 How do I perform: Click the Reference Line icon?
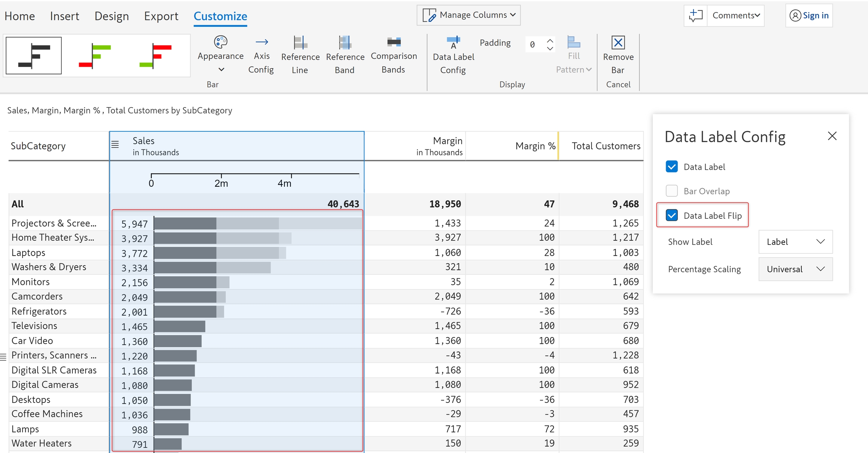pos(300,43)
